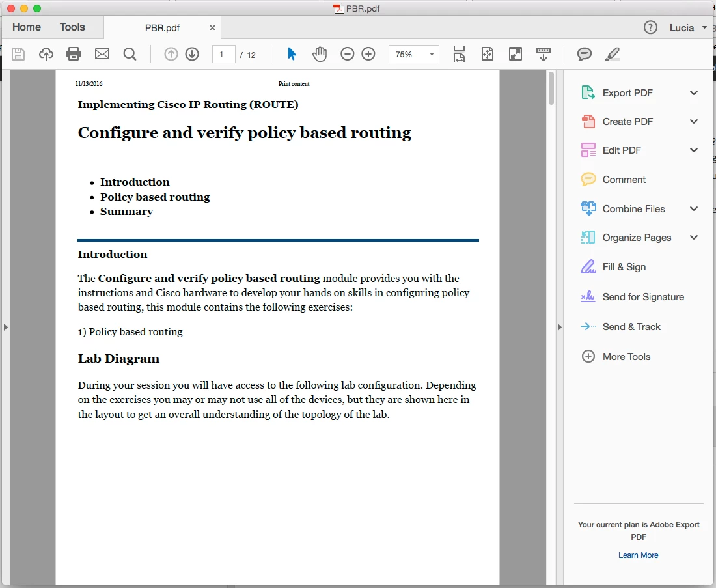Viewport: 716px width, 588px height.
Task: Select the arrow selection tool
Action: point(292,54)
